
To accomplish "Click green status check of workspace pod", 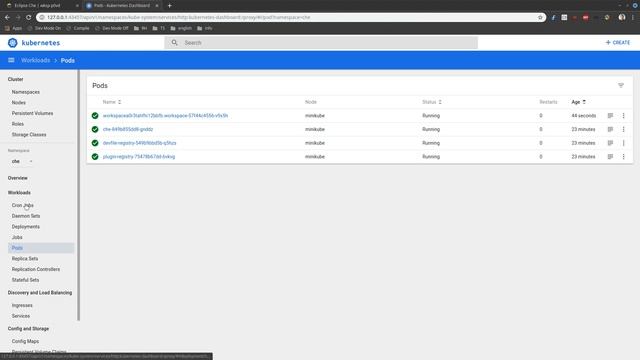I will click(95, 116).
